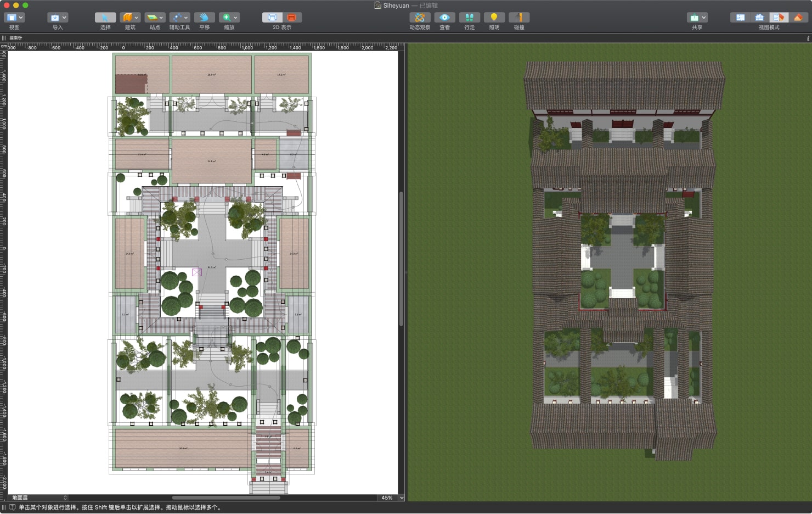Click the large north roof in 3D view

[624, 85]
